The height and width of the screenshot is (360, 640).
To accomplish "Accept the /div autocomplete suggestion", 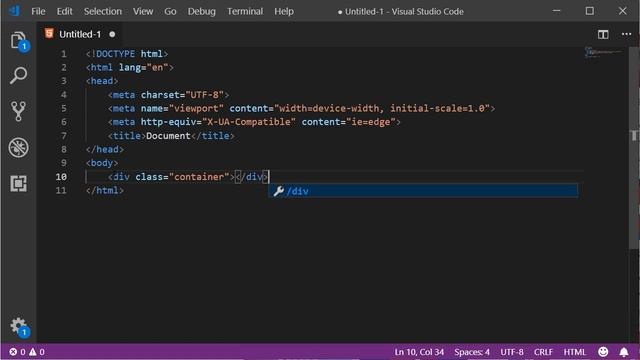I will pos(423,191).
